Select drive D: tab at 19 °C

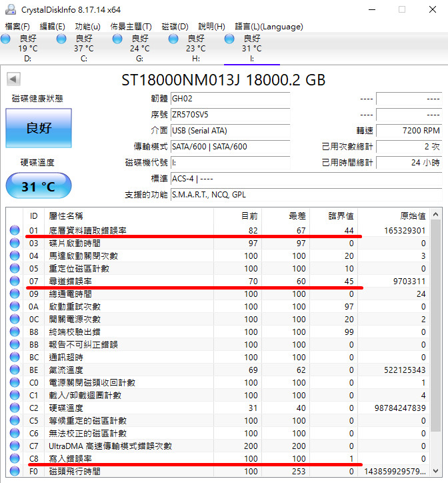click(28, 48)
